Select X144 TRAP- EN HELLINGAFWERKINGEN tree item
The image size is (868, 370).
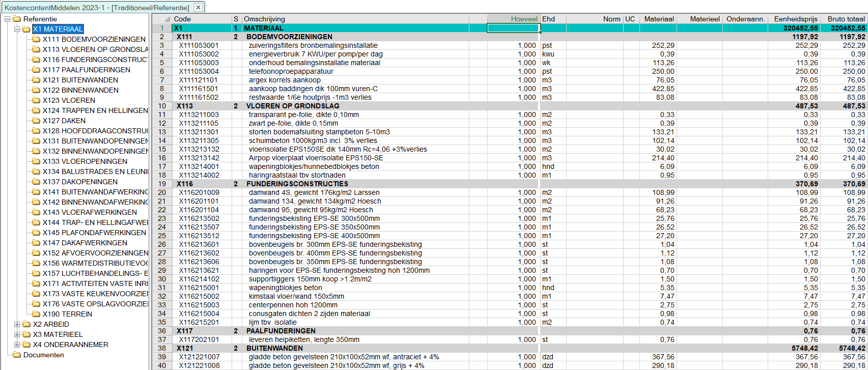[96, 222]
